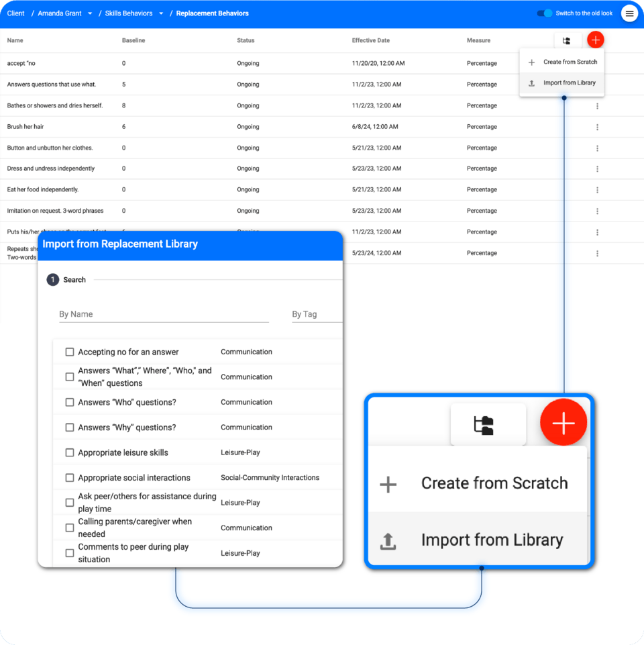Image resolution: width=644 pixels, height=645 pixels.
Task: Click the Name column header
Action: 15,40
